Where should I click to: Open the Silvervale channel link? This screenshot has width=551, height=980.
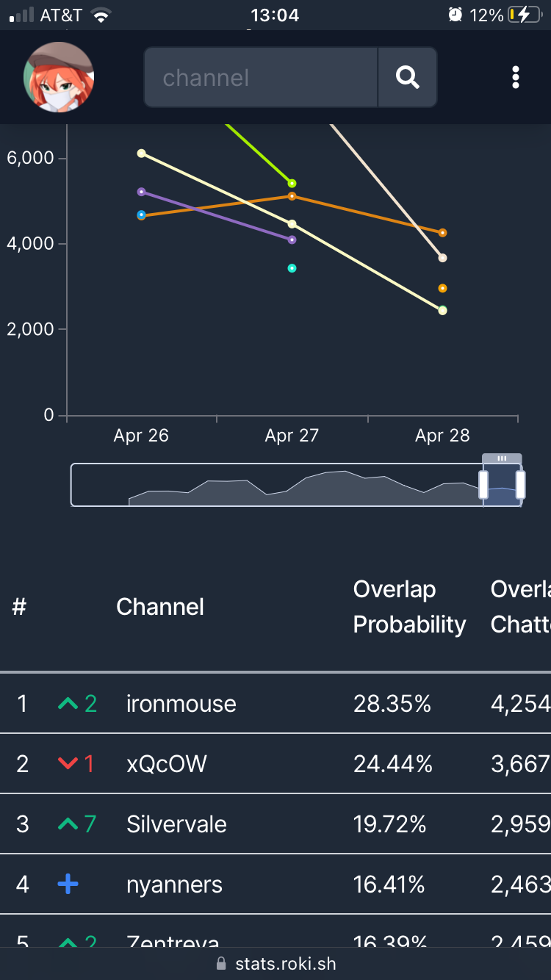tap(176, 824)
